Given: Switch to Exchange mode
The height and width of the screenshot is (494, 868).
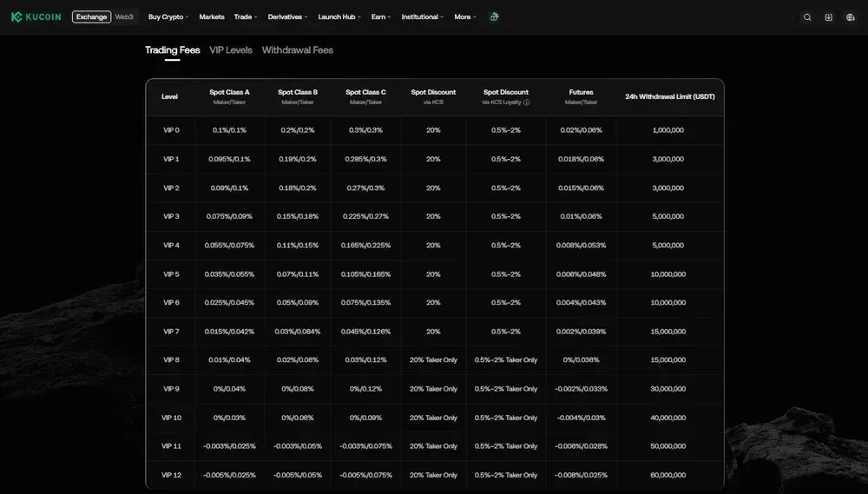Looking at the screenshot, I should tap(91, 17).
